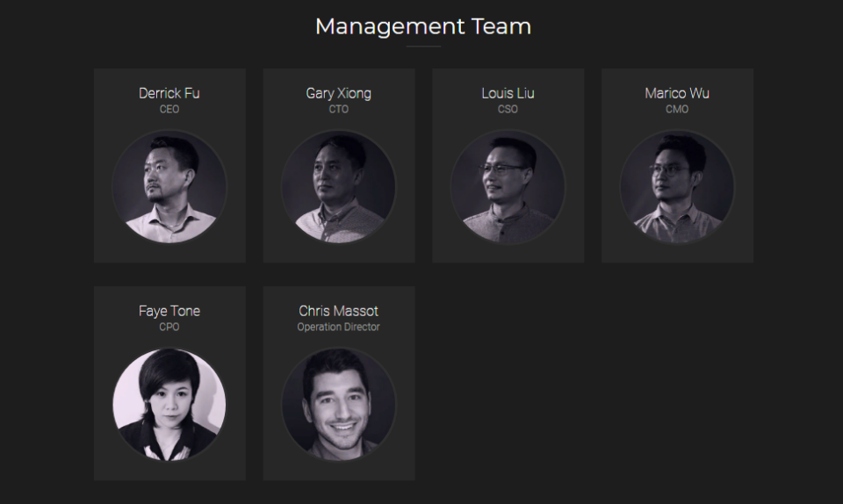
Task: Select the CTO label under Gary Xiong
Action: tap(339, 109)
